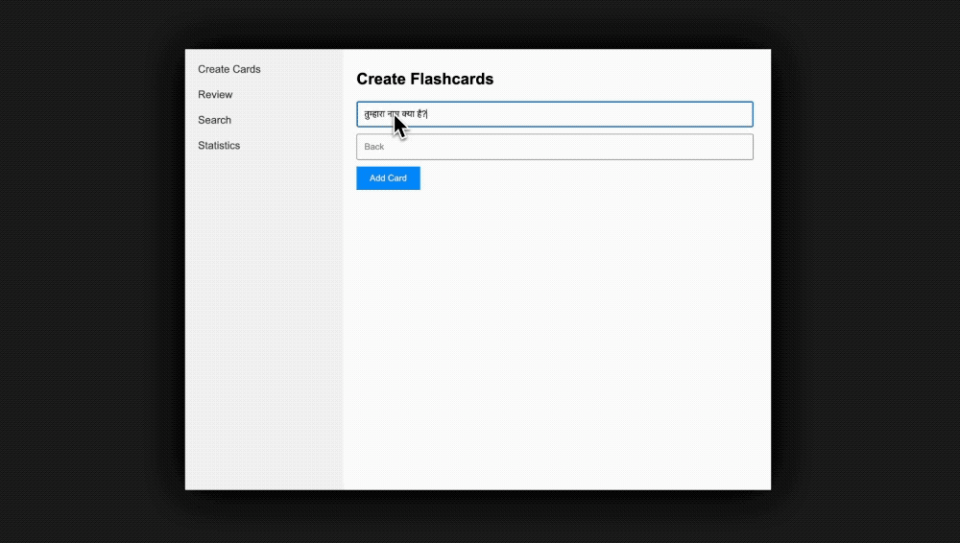Click the front text field with Hindi text
Screen dimensions: 960x543
pyautogui.click(x=554, y=114)
